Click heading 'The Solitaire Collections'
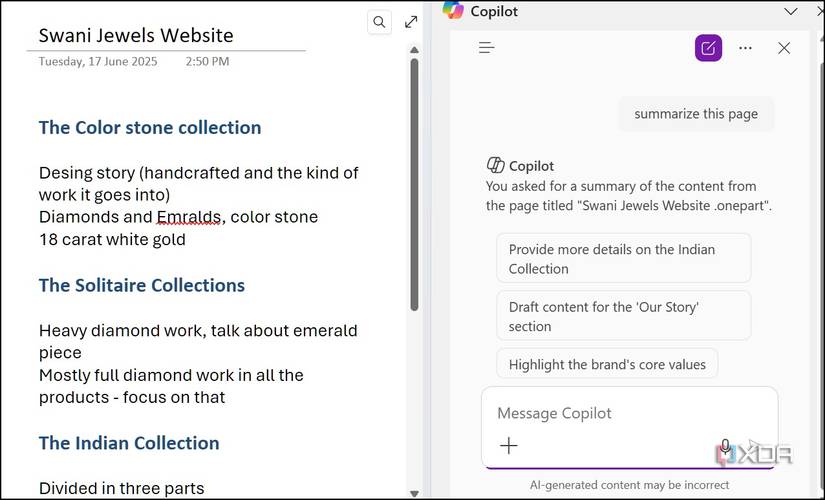 pyautogui.click(x=142, y=285)
